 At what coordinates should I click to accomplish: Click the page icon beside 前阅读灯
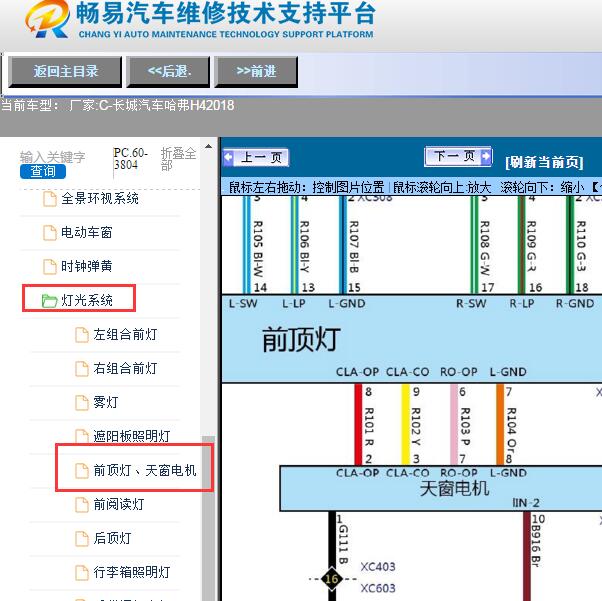tap(82, 504)
